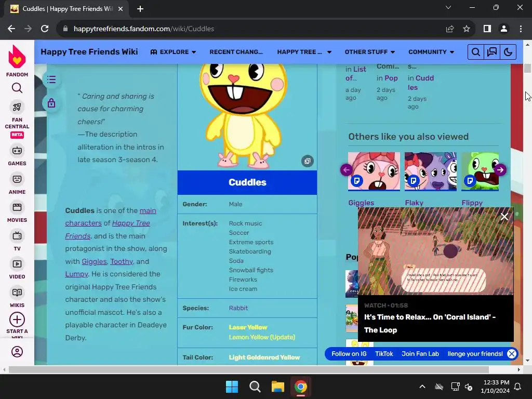Follow the Lumpy link in article
The height and width of the screenshot is (399, 532).
76,274
